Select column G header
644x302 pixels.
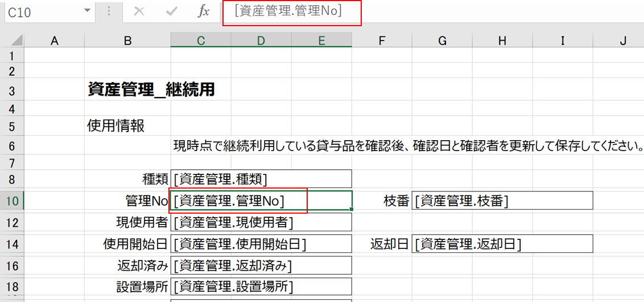point(443,40)
